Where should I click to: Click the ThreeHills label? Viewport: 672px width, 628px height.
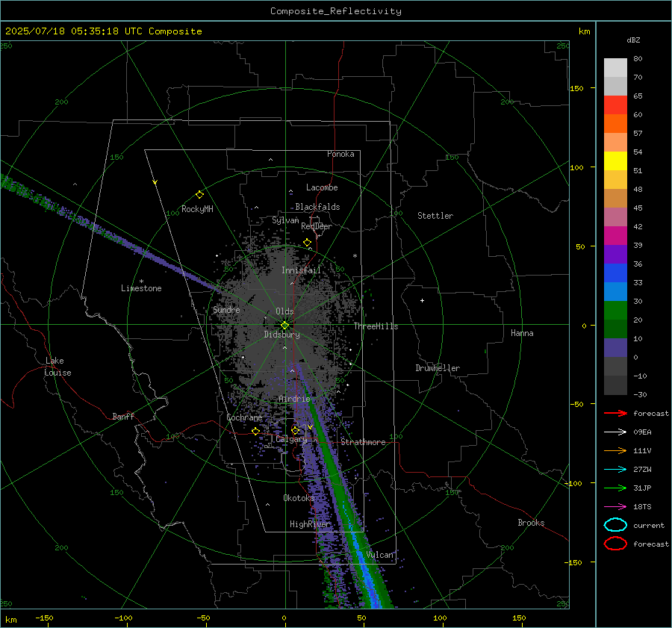pos(376,326)
